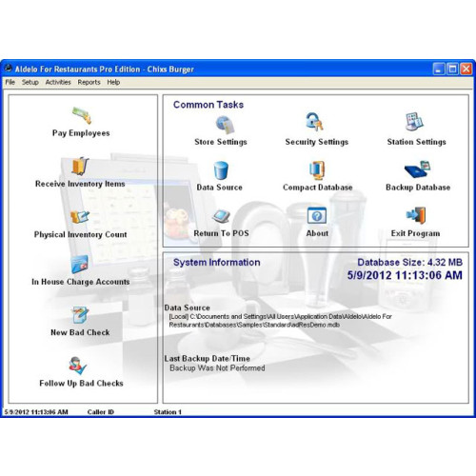Open In House Charge Accounts icon
Image resolution: width=476 pixels, height=476 pixels.
click(80, 265)
